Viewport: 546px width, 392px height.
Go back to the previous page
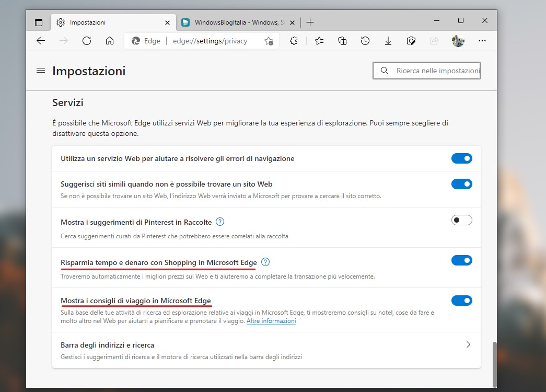[x=41, y=41]
